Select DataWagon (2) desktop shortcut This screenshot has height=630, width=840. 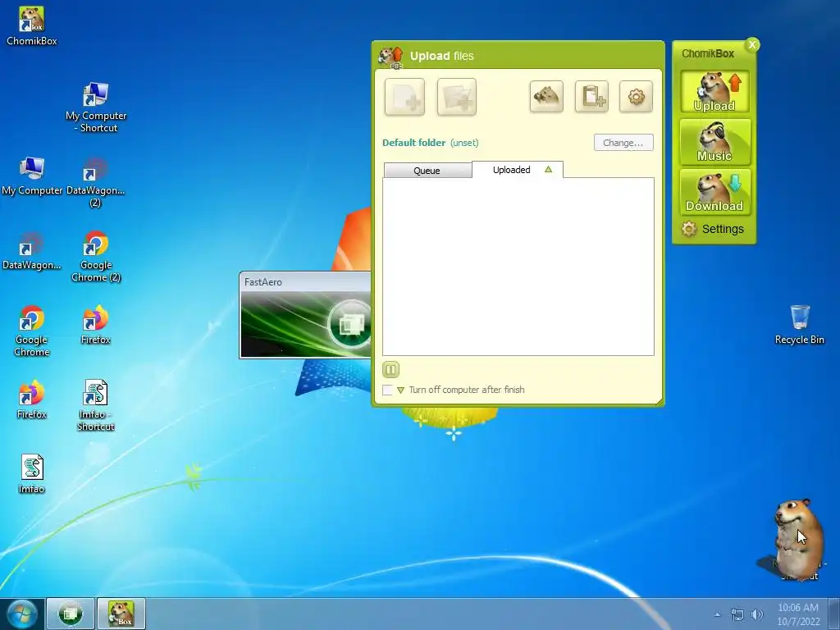pos(95,182)
